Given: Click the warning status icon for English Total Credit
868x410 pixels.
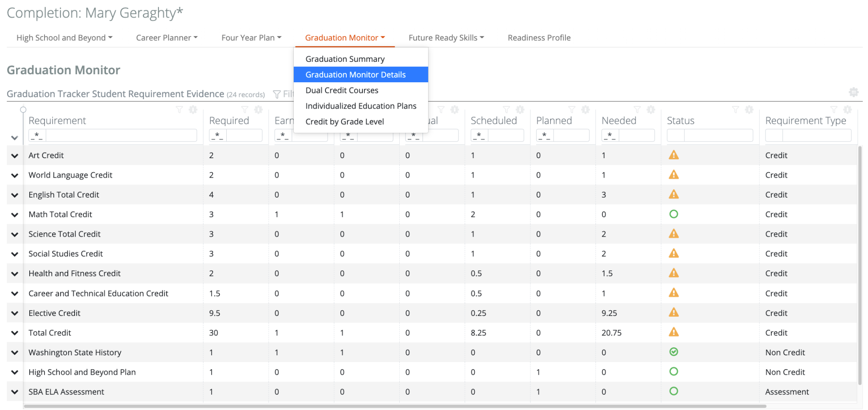Looking at the screenshot, I should 673,194.
